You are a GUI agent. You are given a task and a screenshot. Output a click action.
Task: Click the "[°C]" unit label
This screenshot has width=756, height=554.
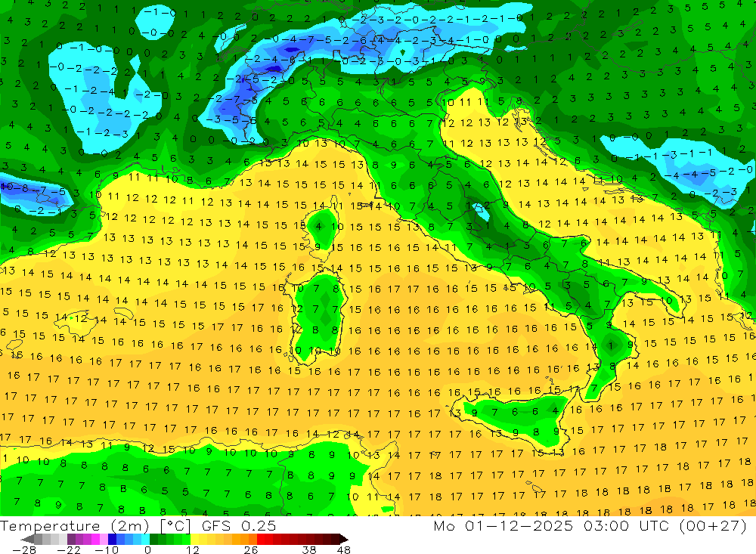pos(175,526)
